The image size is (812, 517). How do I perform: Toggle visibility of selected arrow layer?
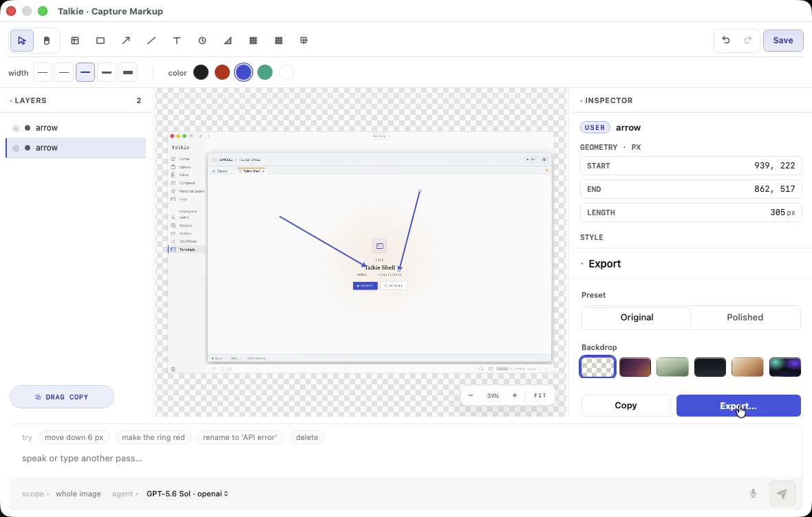click(16, 148)
